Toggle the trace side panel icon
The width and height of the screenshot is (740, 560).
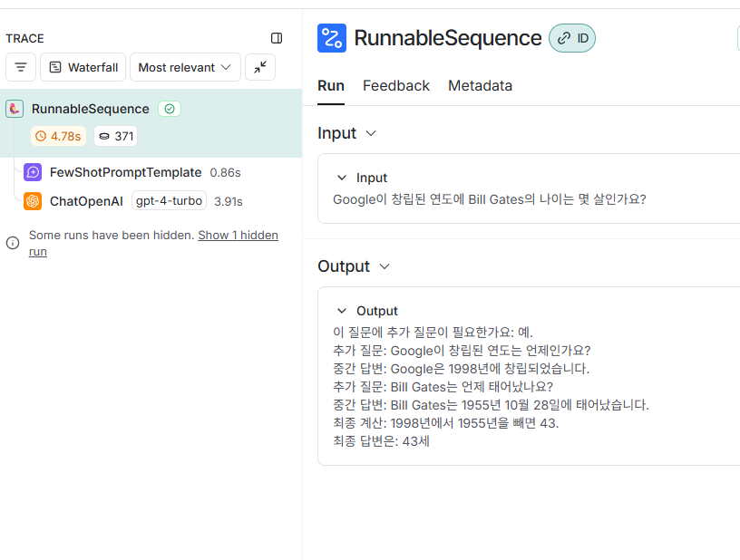[x=277, y=38]
